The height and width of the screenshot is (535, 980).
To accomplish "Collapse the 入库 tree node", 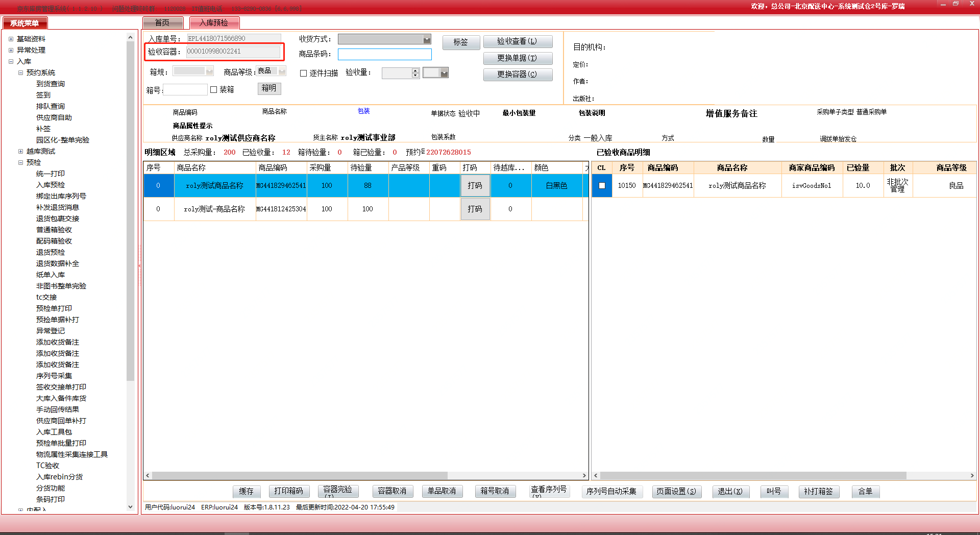I will point(11,61).
